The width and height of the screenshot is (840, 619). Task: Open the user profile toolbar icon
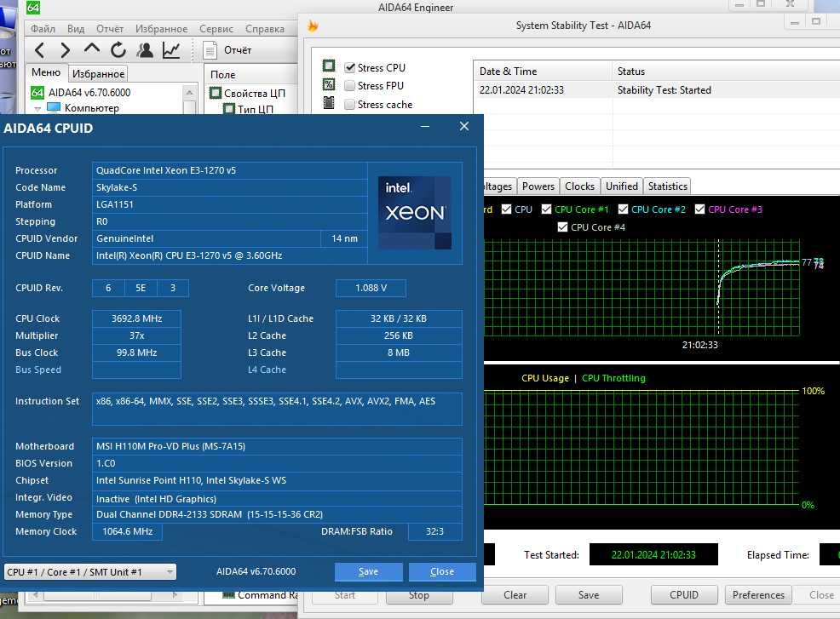pyautogui.click(x=145, y=50)
